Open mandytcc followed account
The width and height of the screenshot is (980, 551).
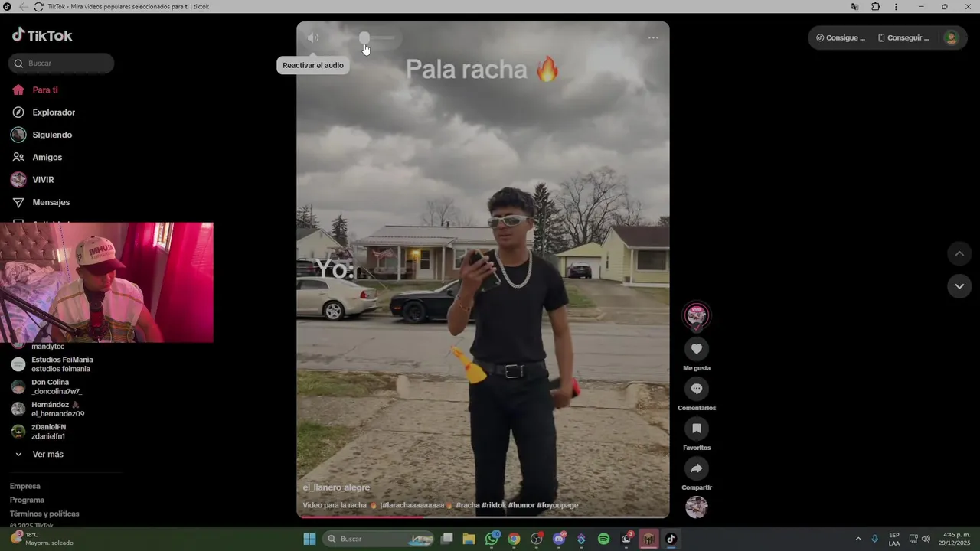pos(47,347)
